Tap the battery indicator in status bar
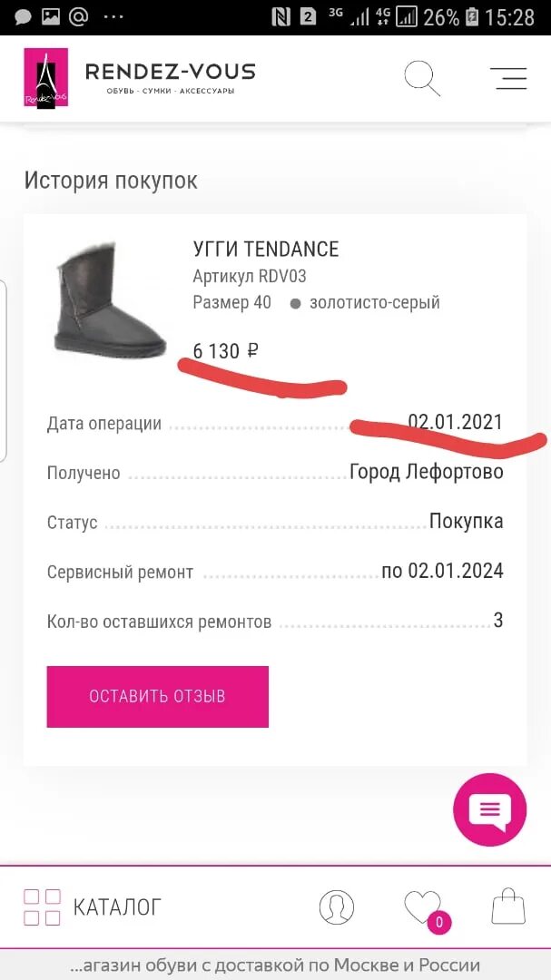 click(x=472, y=17)
